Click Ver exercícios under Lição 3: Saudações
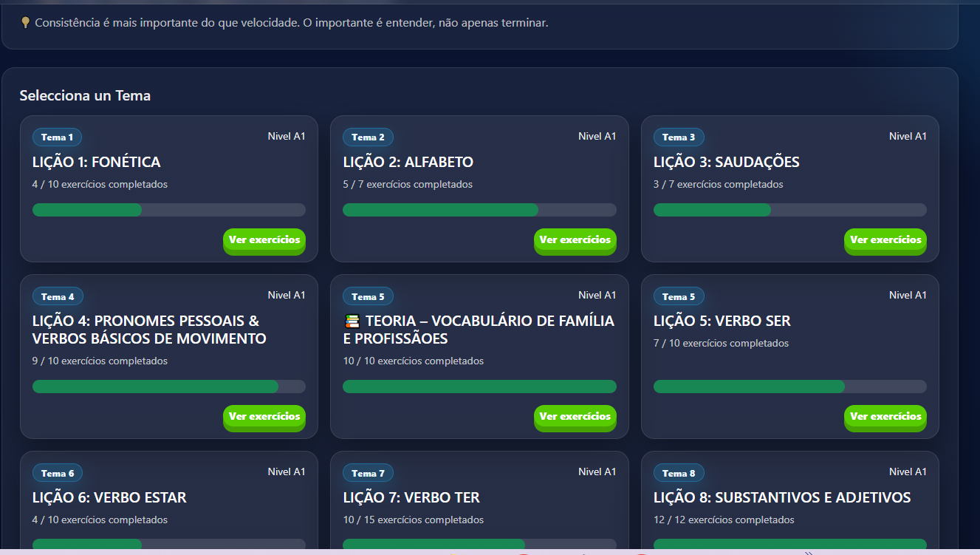Screen dimensions: 980x555 [885, 241]
